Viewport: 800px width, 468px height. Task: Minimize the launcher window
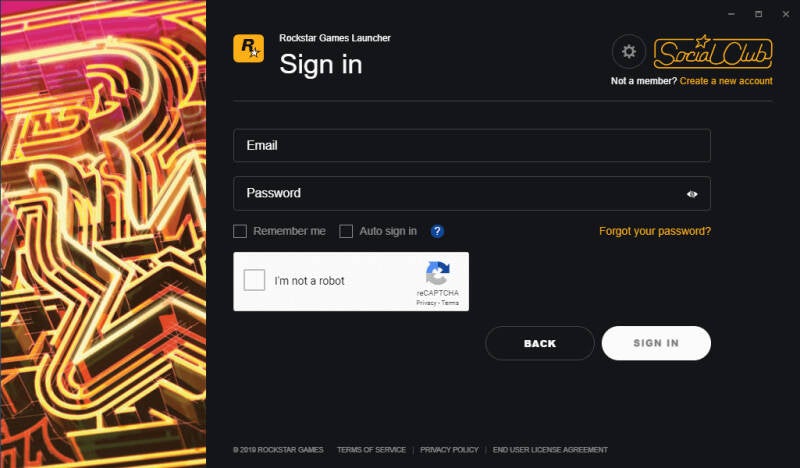coord(731,14)
